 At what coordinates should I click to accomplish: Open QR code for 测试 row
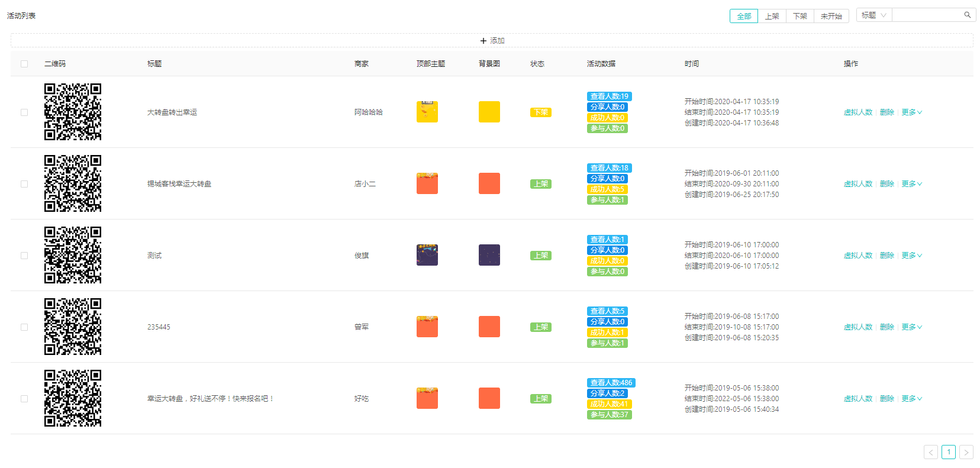[73, 255]
